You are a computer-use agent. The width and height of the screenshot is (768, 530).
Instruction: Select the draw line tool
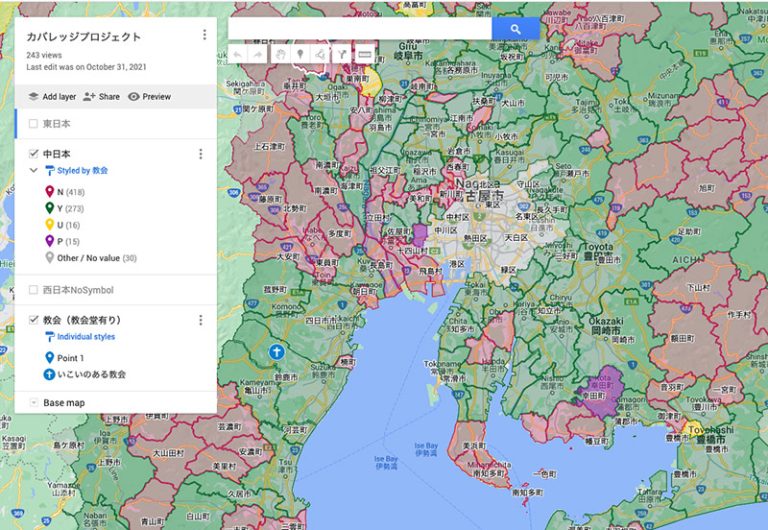[x=320, y=54]
